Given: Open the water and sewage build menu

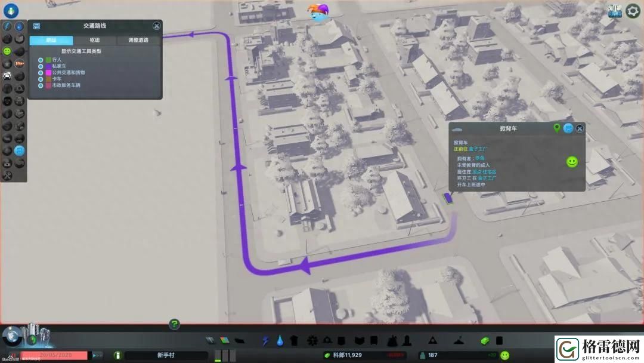Looking at the screenshot, I should click(280, 341).
